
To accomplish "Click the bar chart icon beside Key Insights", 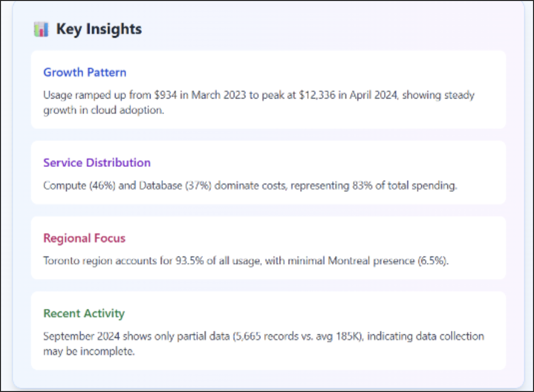I will click(41, 29).
